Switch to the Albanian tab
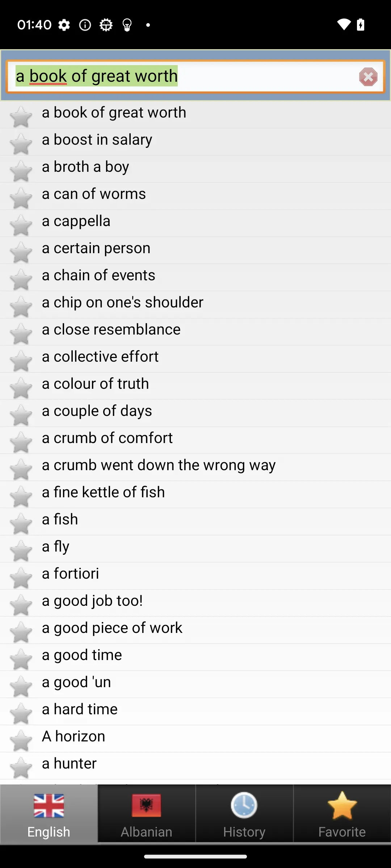The height and width of the screenshot is (868, 391). click(x=147, y=814)
